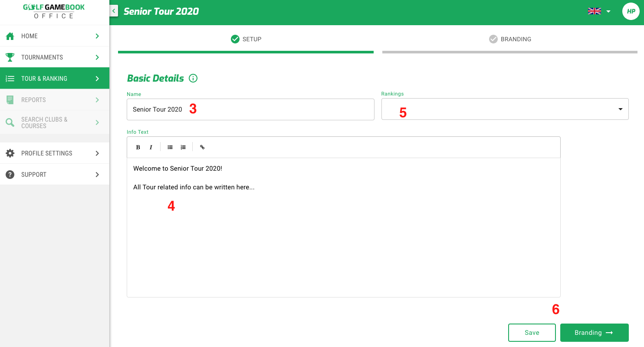Open Reports in sidebar
This screenshot has height=347, width=644.
point(55,100)
